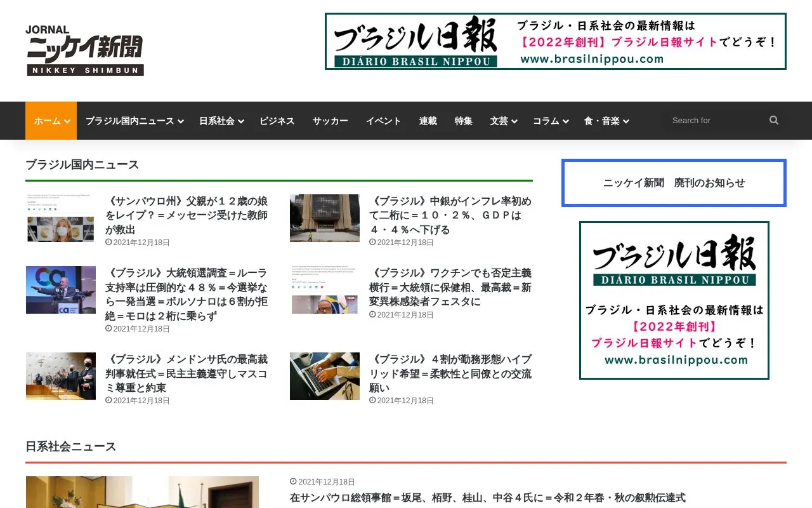Open the 大統領選調査 ルーラ article headline
This screenshot has height=508, width=812.
pyautogui.click(x=187, y=295)
